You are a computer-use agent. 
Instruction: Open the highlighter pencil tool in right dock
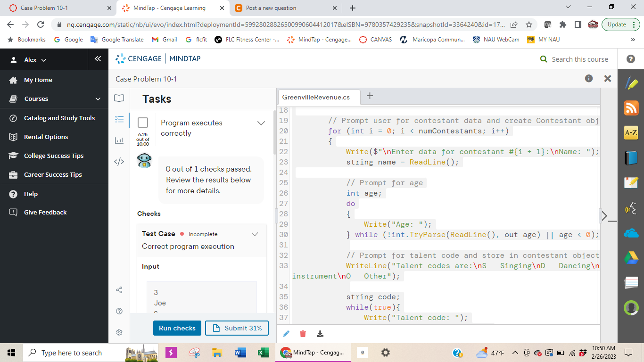[x=631, y=83]
